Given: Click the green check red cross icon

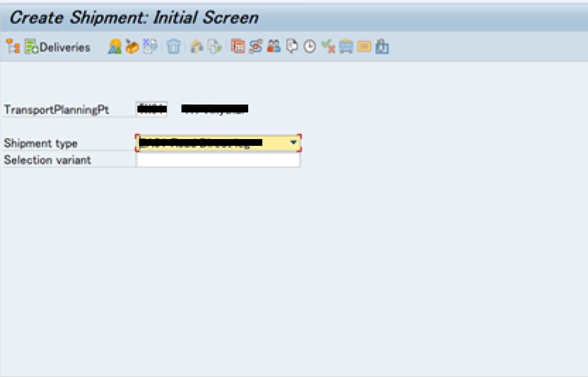Looking at the screenshot, I should [x=328, y=47].
